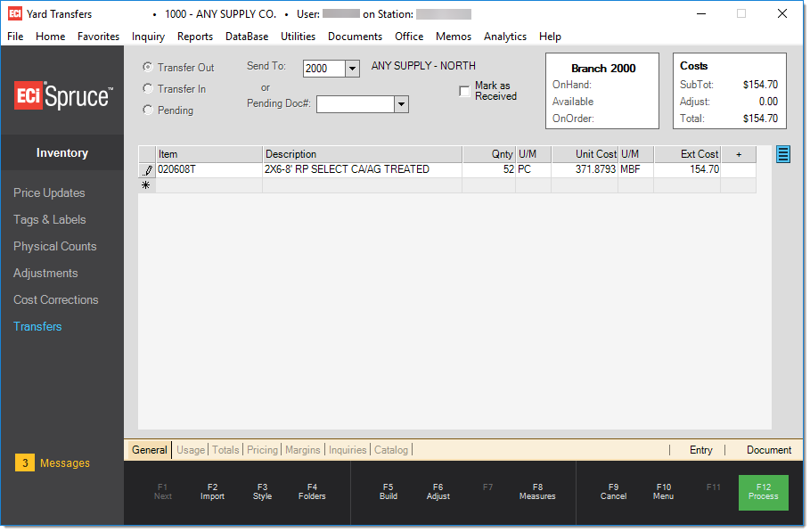Click the ECI Spruce logo
Screen dimensions: 810x532
coord(64,96)
